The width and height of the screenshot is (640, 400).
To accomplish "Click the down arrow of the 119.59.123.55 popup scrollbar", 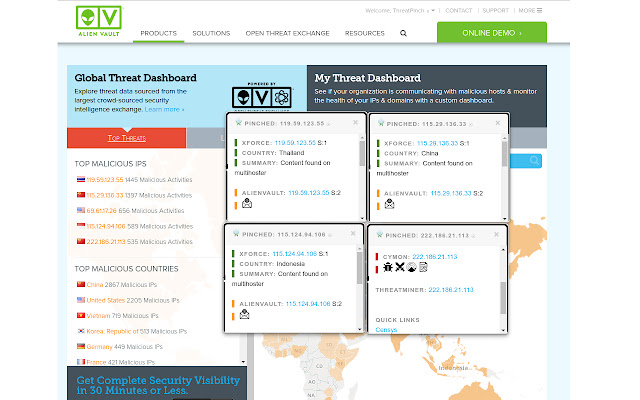I will pos(362,218).
